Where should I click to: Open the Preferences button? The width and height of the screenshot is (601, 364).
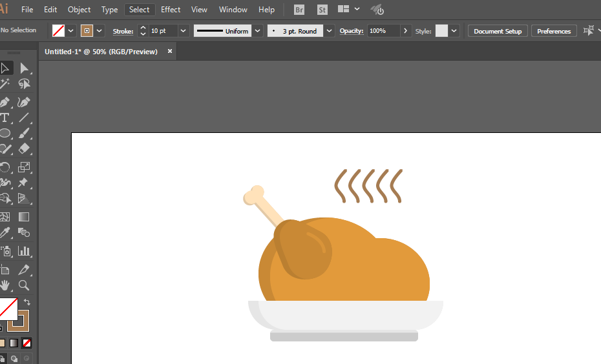(554, 31)
